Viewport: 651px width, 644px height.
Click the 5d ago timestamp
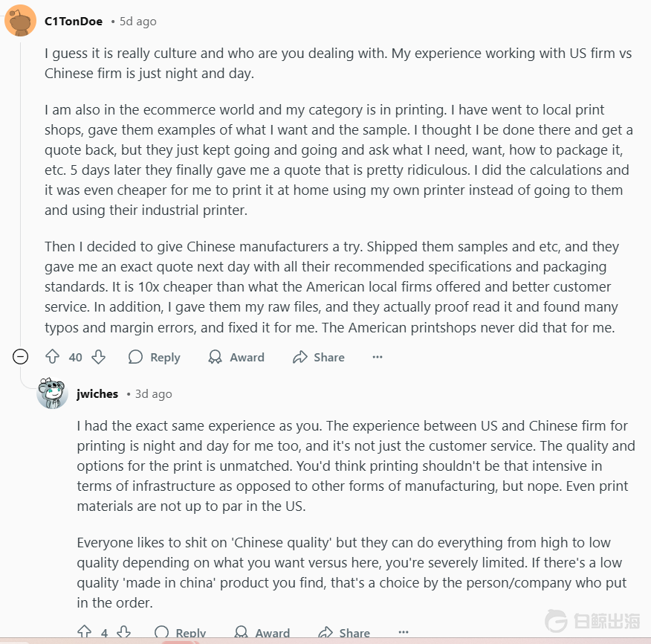point(138,22)
